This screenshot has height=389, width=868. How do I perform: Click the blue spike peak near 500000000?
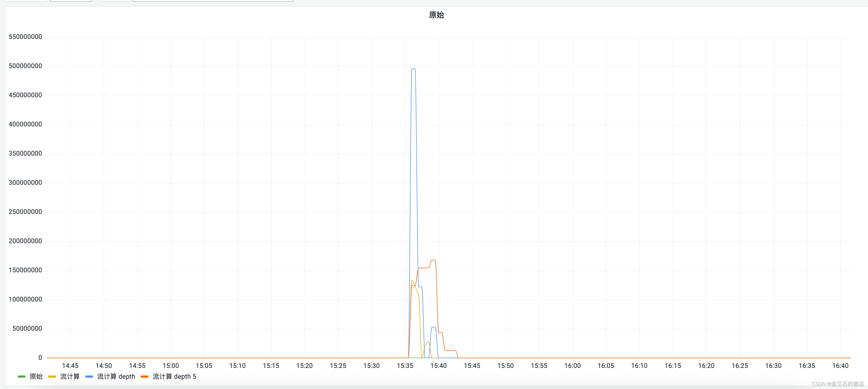pyautogui.click(x=413, y=69)
